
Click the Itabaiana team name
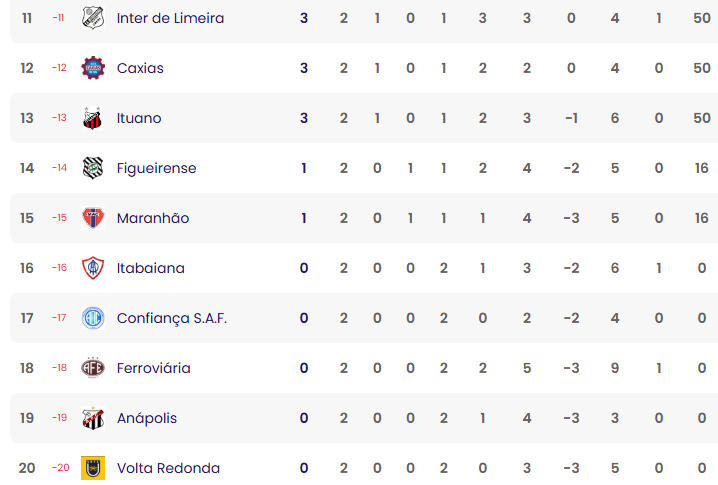coord(151,268)
